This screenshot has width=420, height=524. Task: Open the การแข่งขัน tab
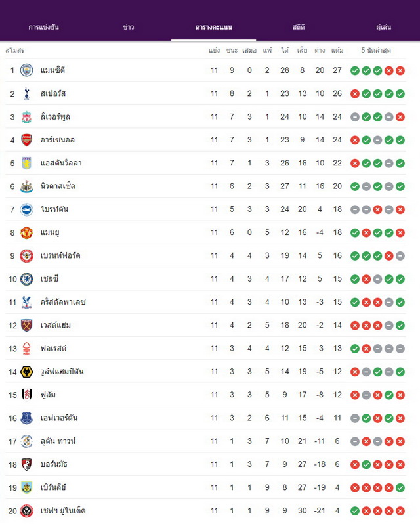click(x=43, y=27)
